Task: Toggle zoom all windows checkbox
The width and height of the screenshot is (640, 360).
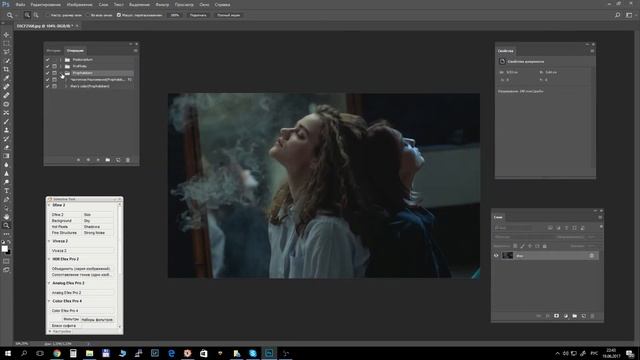Action: (87, 15)
